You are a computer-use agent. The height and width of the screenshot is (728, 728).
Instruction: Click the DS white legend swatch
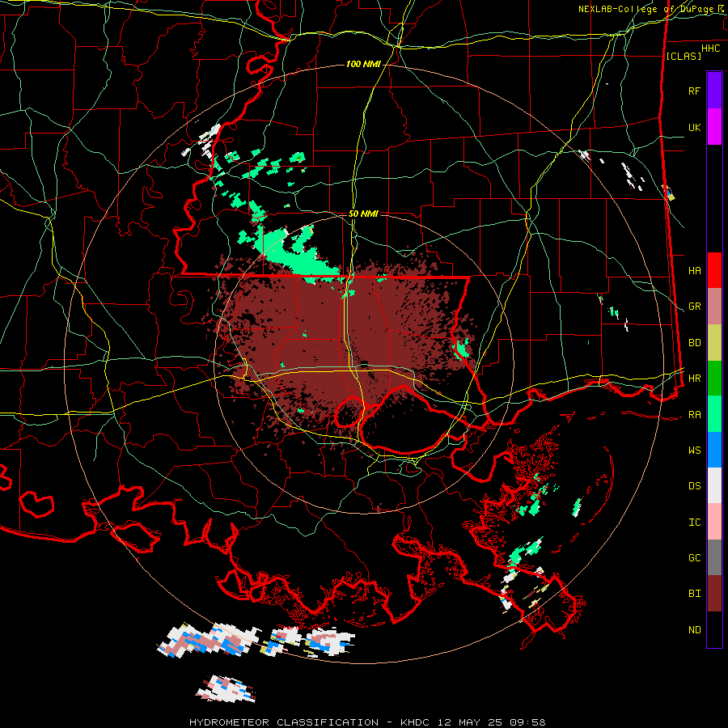[x=714, y=485]
